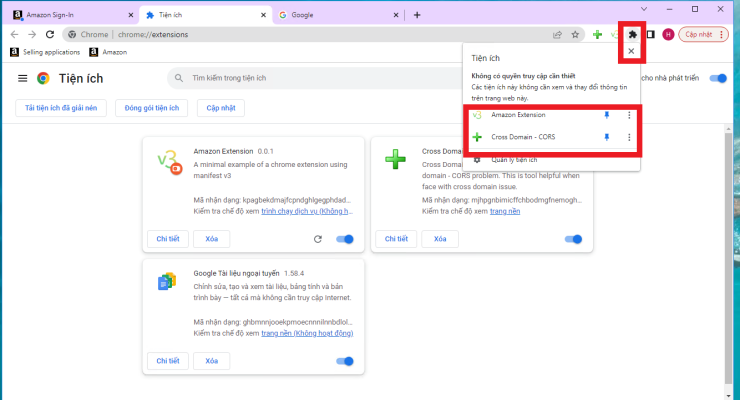Screen dimensions: 740x400
Task: Click the green CORS toolbar icon
Action: pyautogui.click(x=597, y=34)
